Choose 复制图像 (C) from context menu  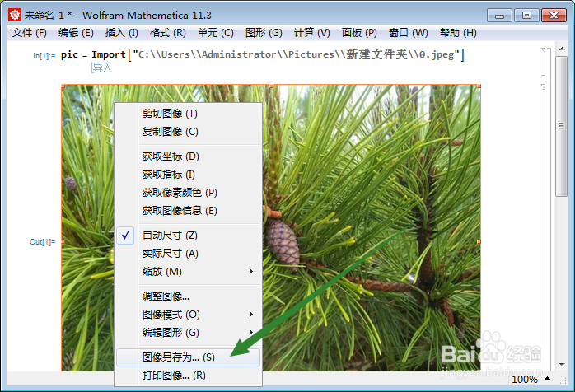(x=189, y=132)
